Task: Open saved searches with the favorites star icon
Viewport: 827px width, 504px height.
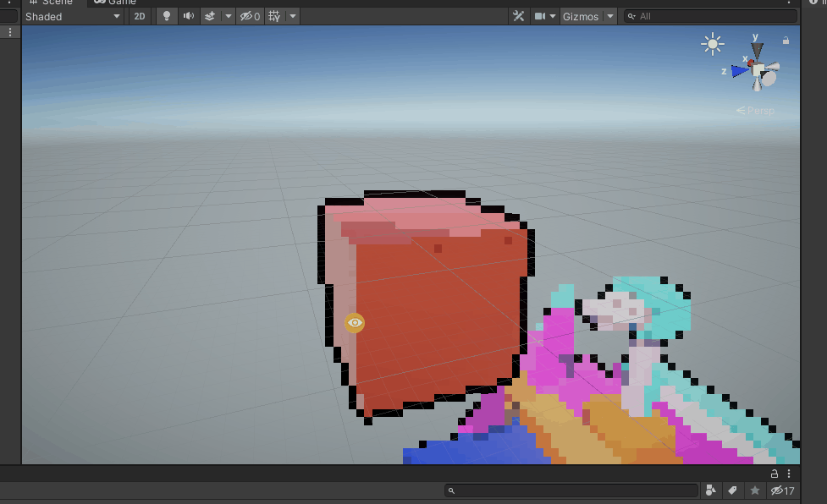Action: coord(755,490)
